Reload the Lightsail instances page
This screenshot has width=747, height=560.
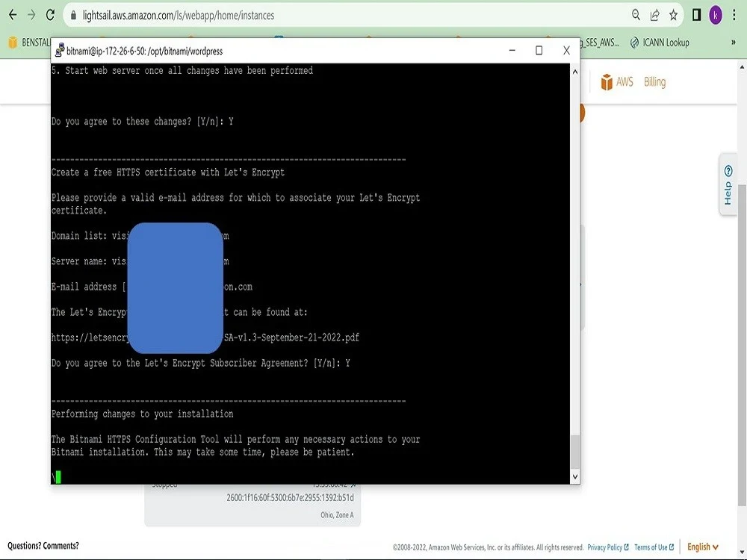(x=49, y=14)
